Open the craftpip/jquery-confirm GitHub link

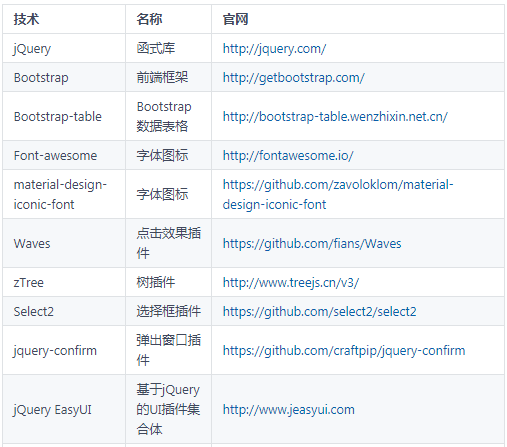(x=344, y=351)
